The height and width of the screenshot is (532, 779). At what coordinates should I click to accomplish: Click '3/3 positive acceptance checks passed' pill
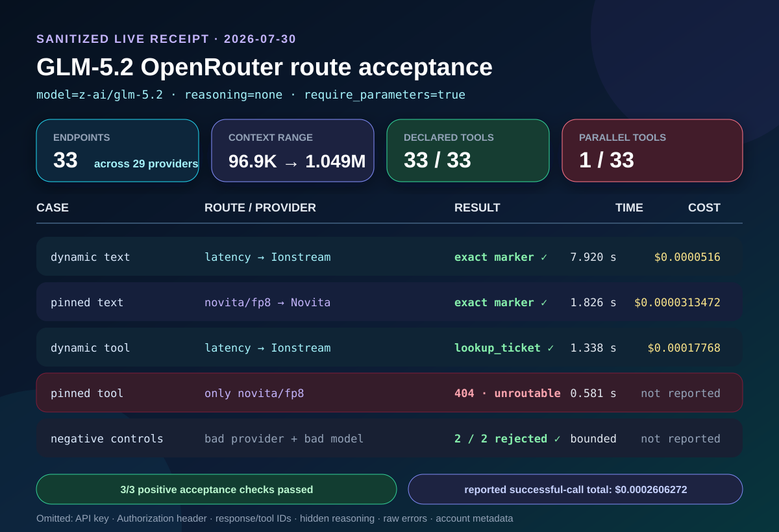[x=216, y=489]
